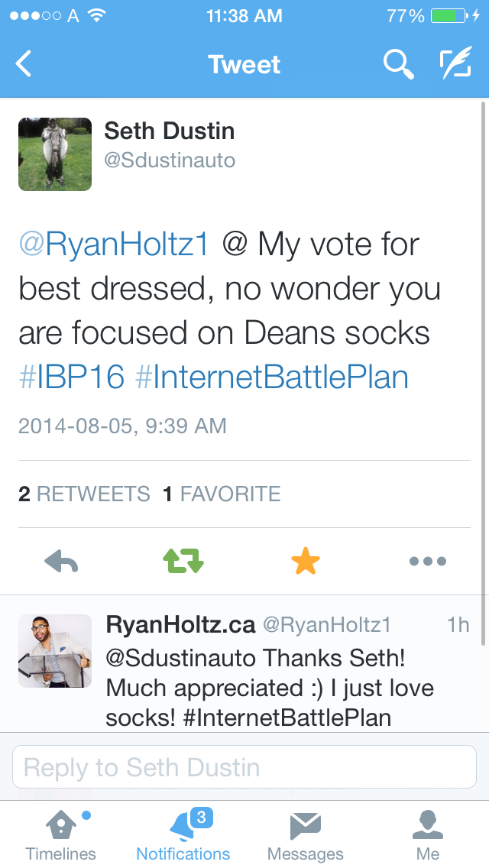Image resolution: width=489 pixels, height=868 pixels.
Task: Go to the Messages tab
Action: [306, 834]
